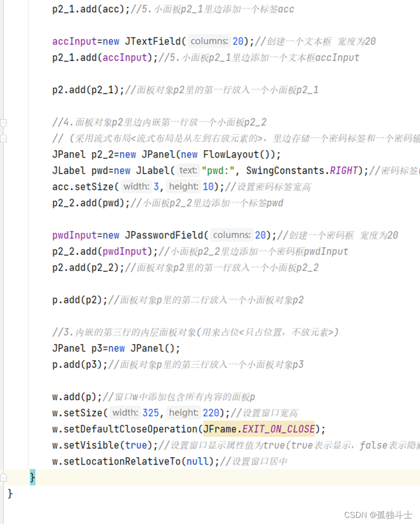Click the p2_2.add(pwd); statement
Screen dimensions: 420x524
(x=91, y=203)
